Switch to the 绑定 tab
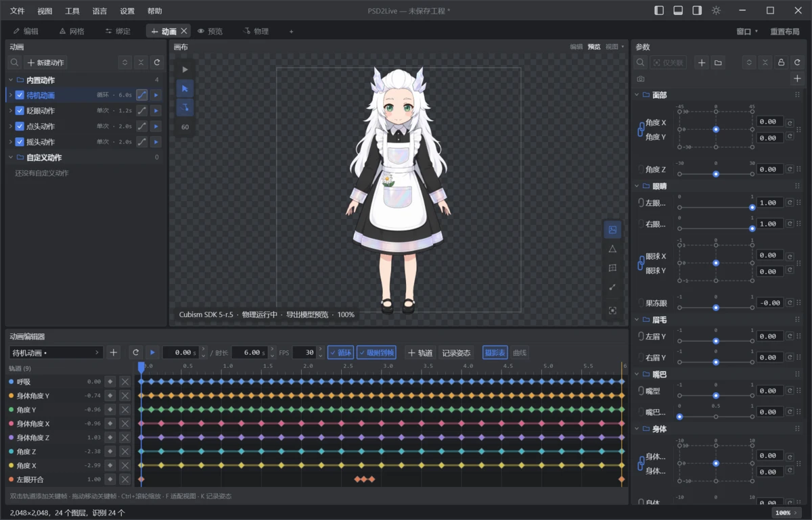 click(x=118, y=31)
